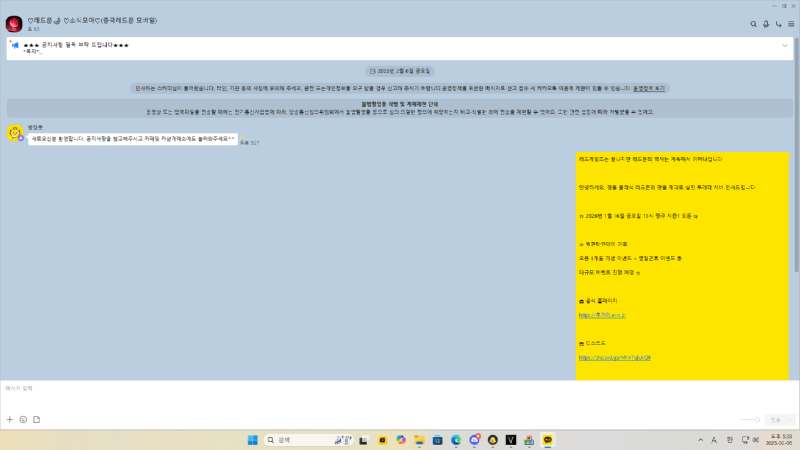
Task: Expand the pinned notice banner
Action: (785, 46)
